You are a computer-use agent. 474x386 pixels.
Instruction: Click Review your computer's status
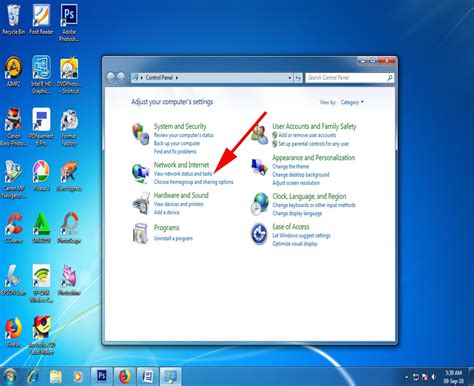coord(184,135)
